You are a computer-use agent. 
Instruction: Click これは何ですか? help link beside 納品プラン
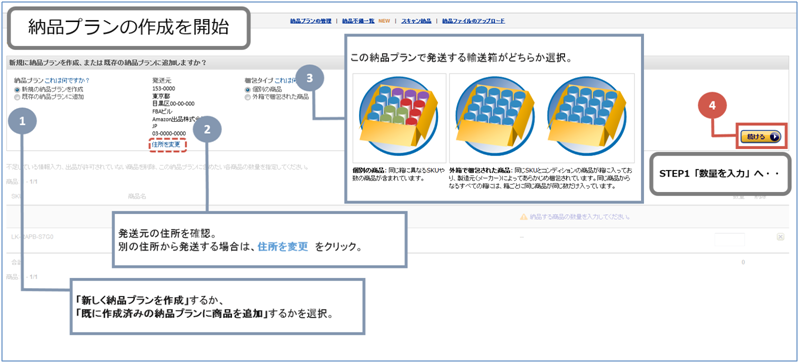pos(67,80)
